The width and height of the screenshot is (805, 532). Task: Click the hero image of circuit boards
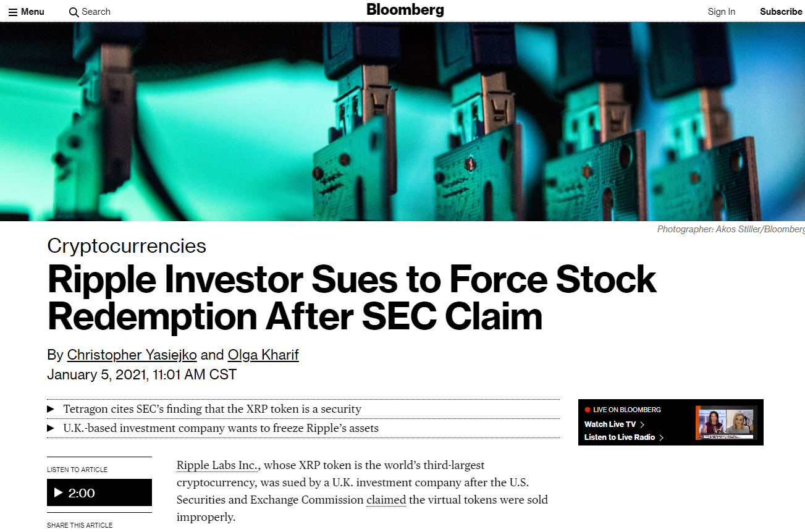(x=402, y=122)
